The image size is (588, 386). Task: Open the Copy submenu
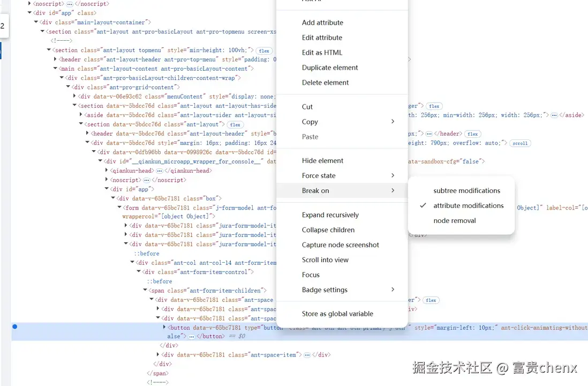pos(342,122)
